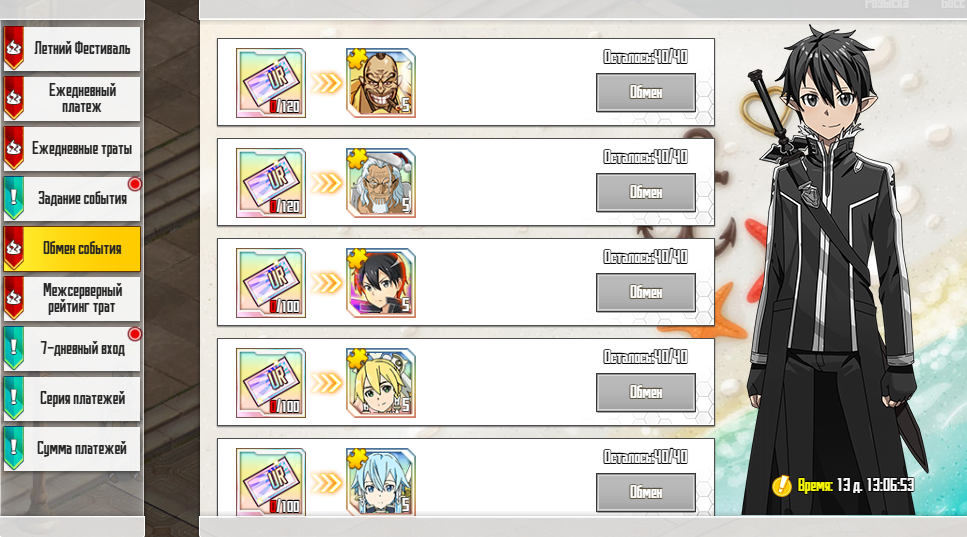Image resolution: width=967 pixels, height=537 pixels.
Task: Open the Ежедневный платеж tab
Action: [72, 99]
